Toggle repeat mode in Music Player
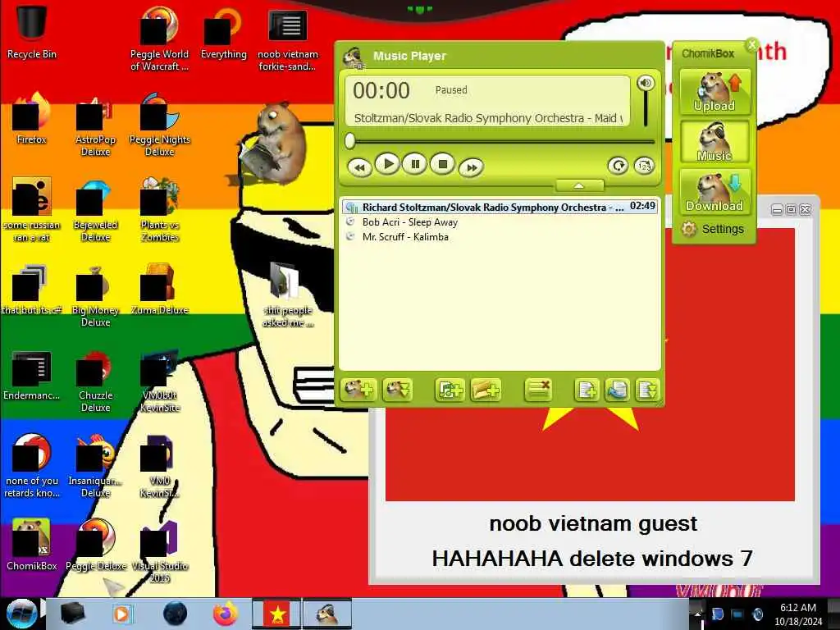 618,166
